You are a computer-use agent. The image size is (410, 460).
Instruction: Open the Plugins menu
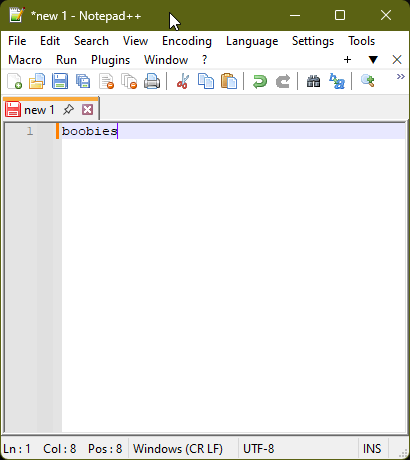click(x=110, y=60)
